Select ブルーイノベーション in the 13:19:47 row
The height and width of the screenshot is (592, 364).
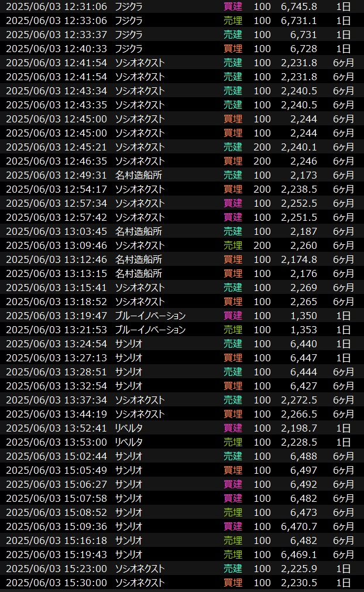pyautogui.click(x=150, y=316)
